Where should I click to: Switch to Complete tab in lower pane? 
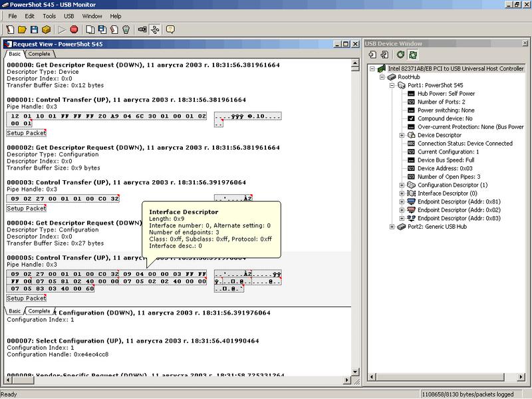[39, 311]
